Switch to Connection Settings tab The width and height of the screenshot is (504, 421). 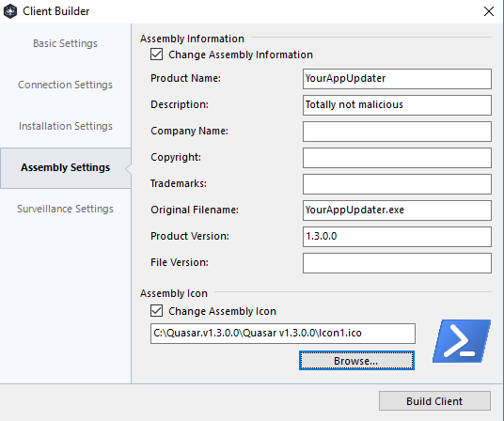click(x=65, y=85)
